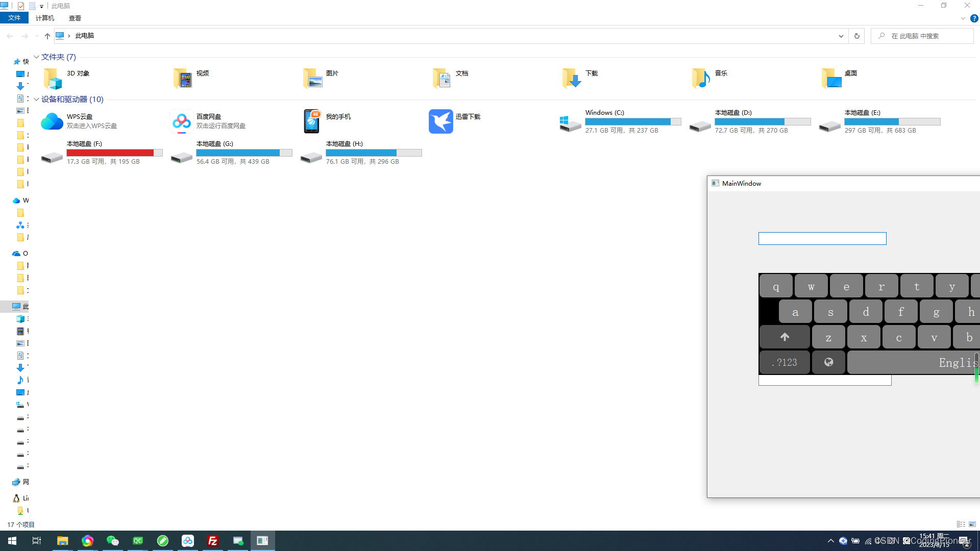Open WeChat from the taskbar
Image resolution: width=980 pixels, height=551 pixels.
click(112, 541)
